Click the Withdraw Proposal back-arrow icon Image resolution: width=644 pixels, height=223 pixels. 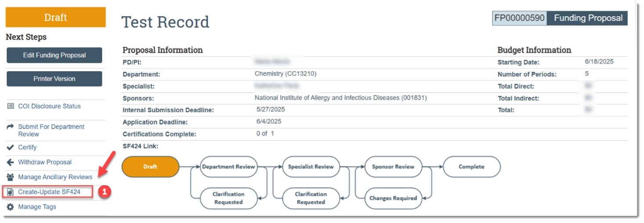[x=11, y=162]
